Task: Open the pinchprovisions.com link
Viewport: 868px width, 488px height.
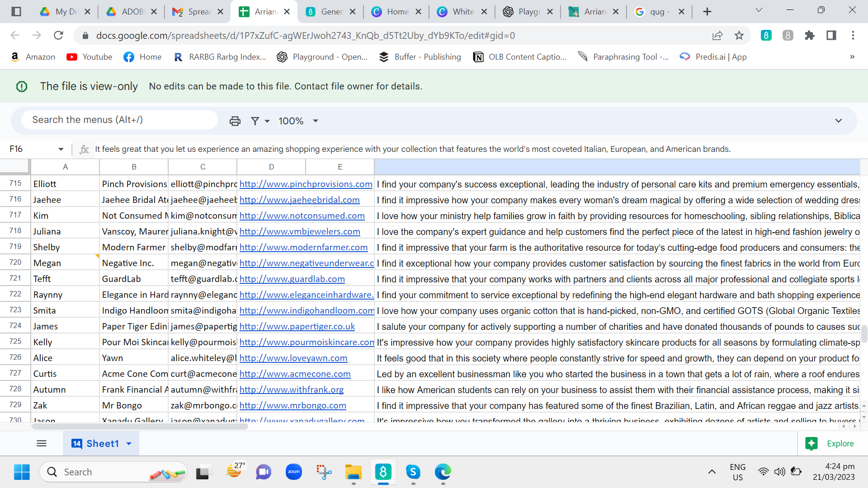Action: tap(306, 184)
